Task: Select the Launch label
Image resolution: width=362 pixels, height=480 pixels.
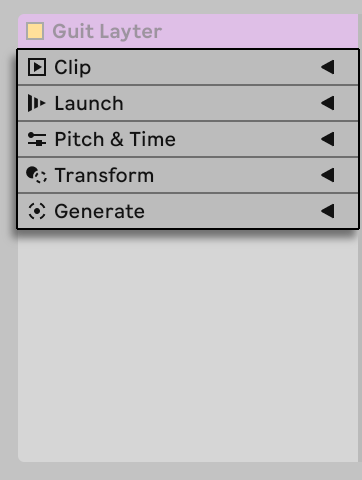Action: [x=89, y=103]
